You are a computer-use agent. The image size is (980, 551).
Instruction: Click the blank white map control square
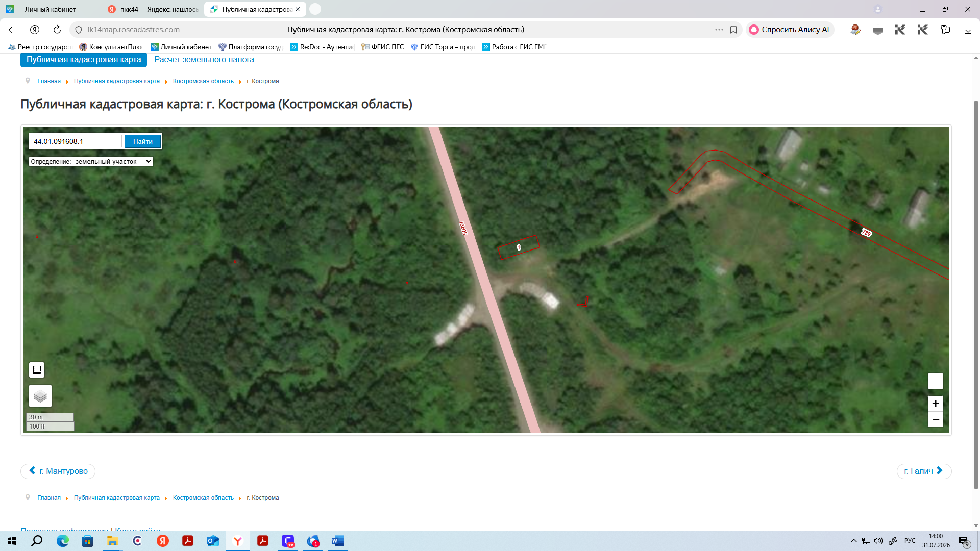pyautogui.click(x=936, y=381)
